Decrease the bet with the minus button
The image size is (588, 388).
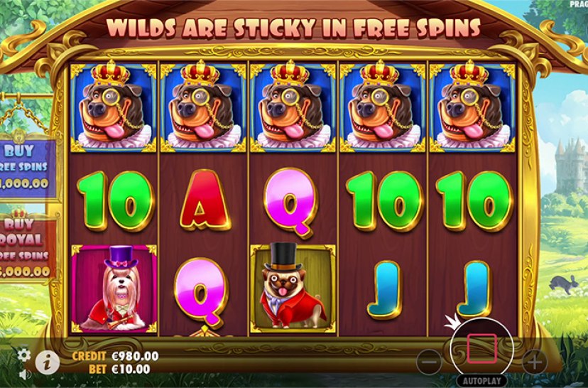tap(429, 362)
